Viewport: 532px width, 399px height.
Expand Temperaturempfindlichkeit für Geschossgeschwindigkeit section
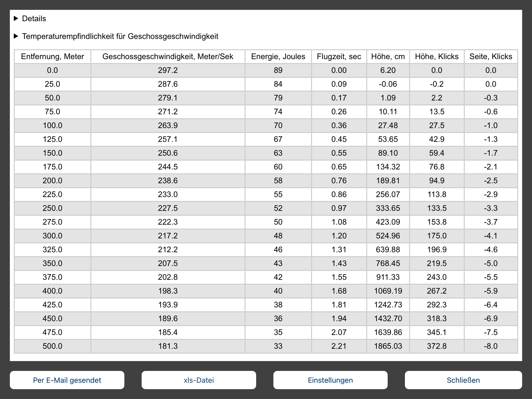(116, 36)
